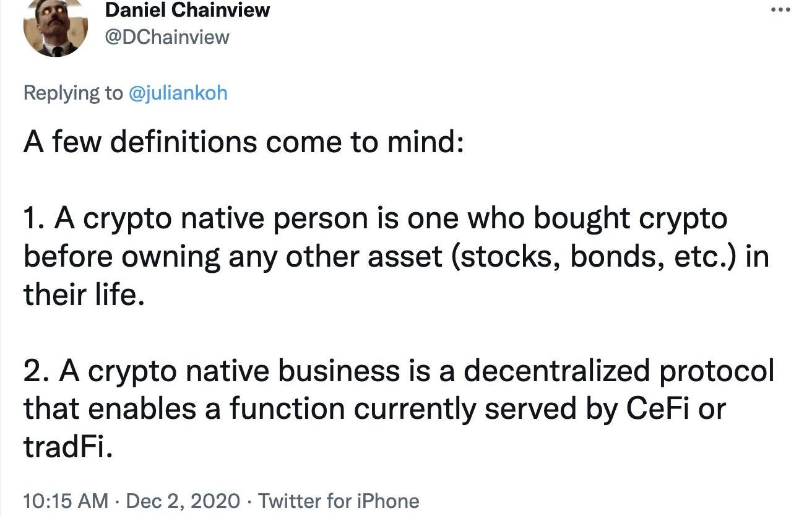The height and width of the screenshot is (516, 812).
Task: Click the 'A few definitions come to mind' line
Action: (243, 142)
